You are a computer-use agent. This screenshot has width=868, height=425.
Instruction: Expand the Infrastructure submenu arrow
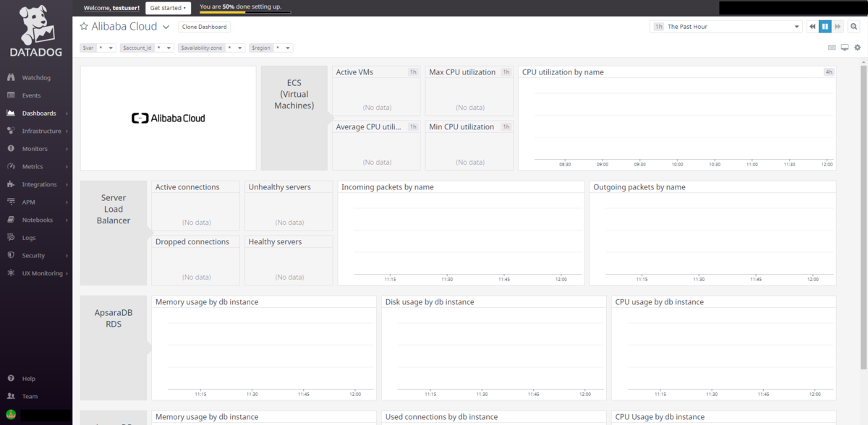pos(67,131)
